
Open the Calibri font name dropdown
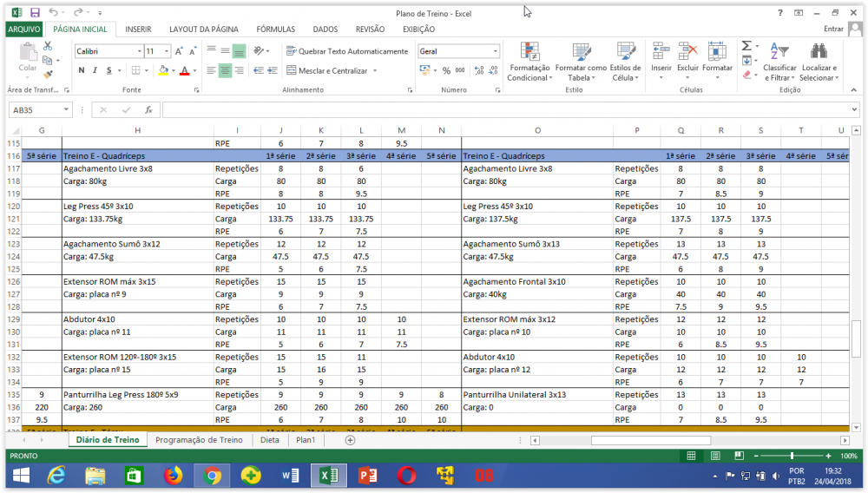click(x=139, y=51)
